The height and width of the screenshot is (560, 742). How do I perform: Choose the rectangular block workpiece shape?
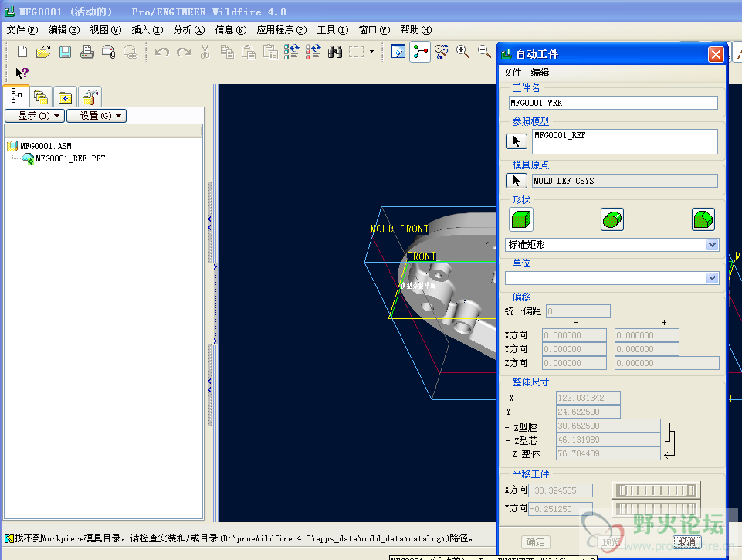[x=521, y=219]
